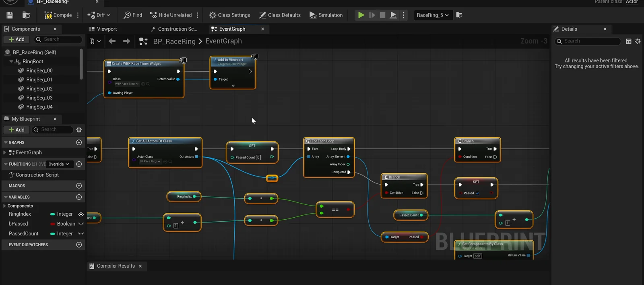Click the My Blueprint search field
The height and width of the screenshot is (285, 644).
53,130
